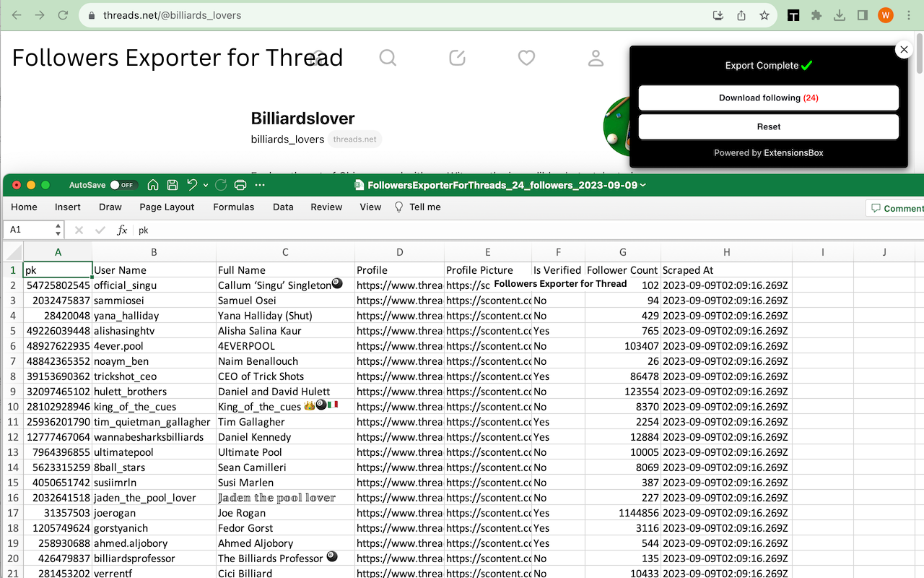The width and height of the screenshot is (924, 578).
Task: Save the workbook with disk icon
Action: click(173, 185)
